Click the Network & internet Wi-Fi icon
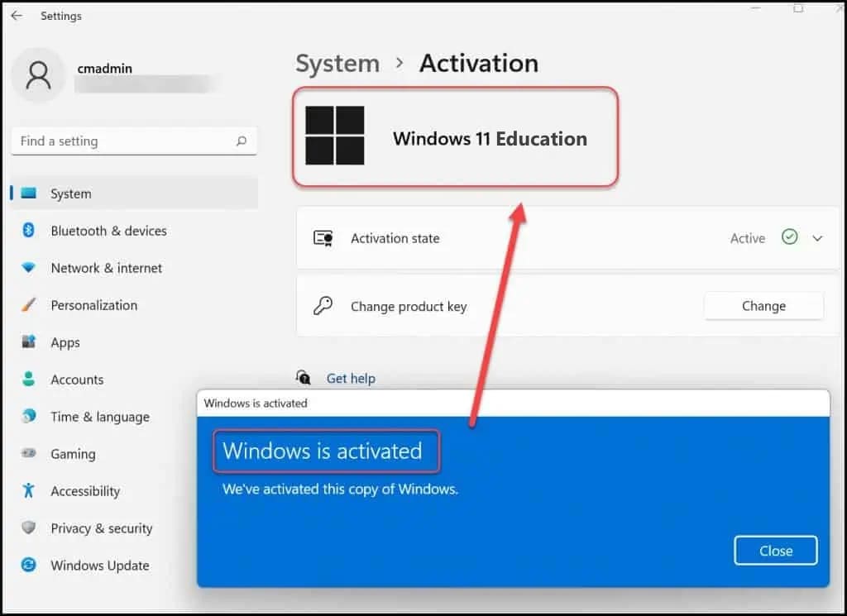The height and width of the screenshot is (616, 847). (x=29, y=268)
